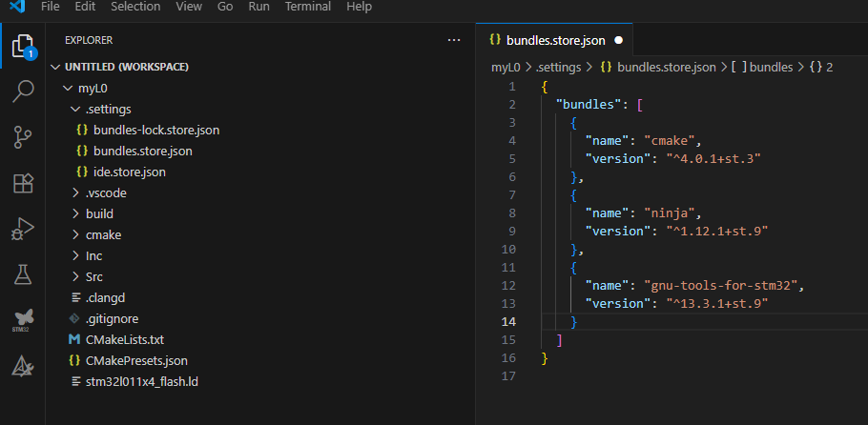Open the Testing flask icon
Image resolution: width=868 pixels, height=425 pixels.
pyautogui.click(x=22, y=274)
